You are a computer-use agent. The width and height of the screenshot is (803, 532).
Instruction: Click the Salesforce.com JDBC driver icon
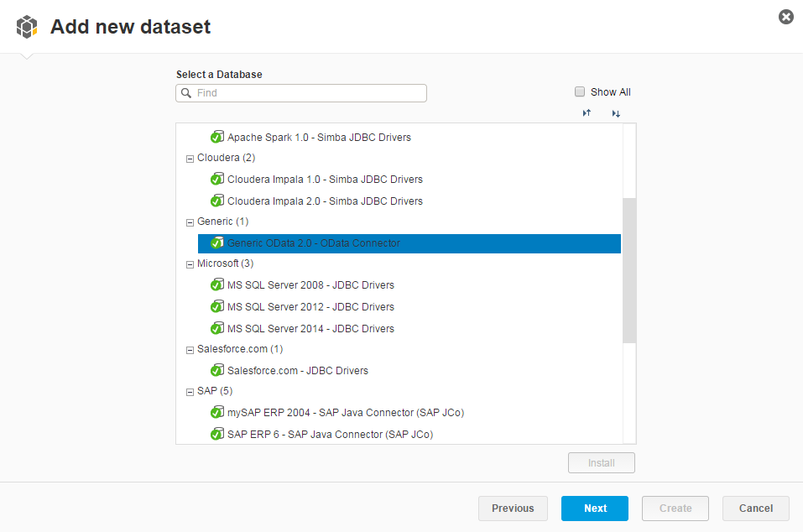[217, 370]
